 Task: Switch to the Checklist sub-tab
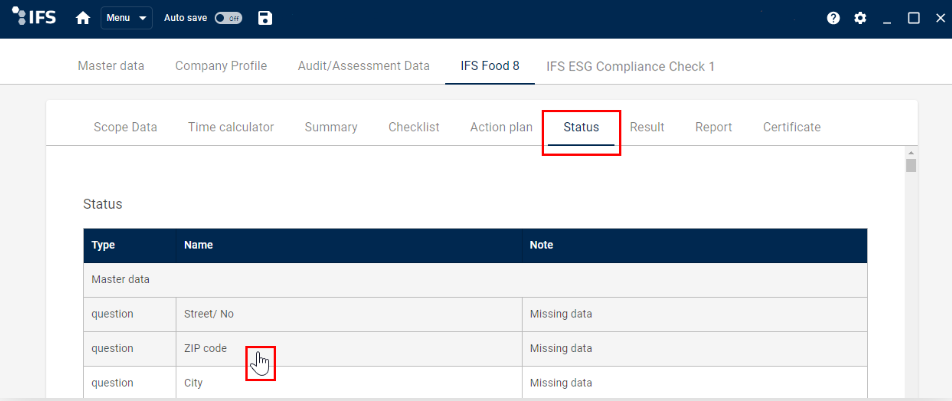pos(414,127)
